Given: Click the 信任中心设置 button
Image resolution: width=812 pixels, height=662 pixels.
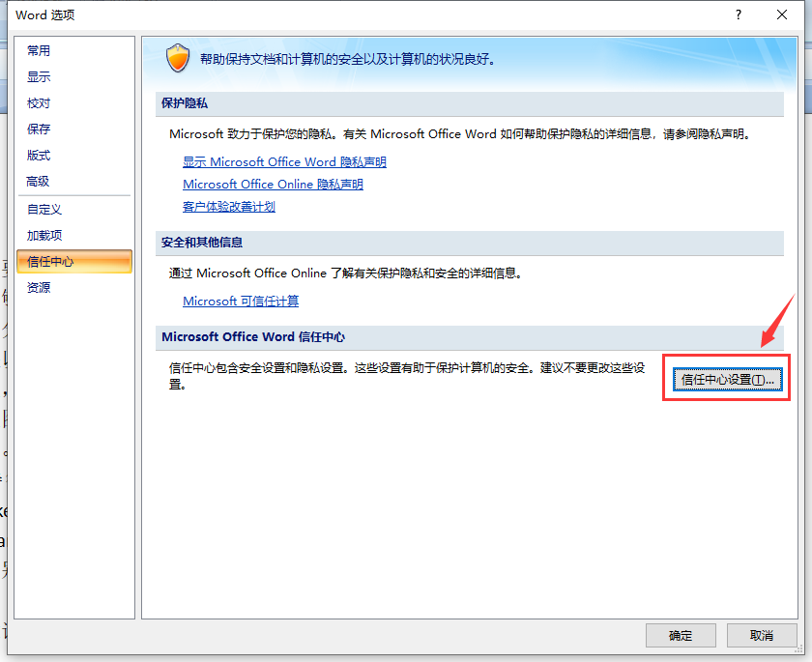Looking at the screenshot, I should 726,379.
